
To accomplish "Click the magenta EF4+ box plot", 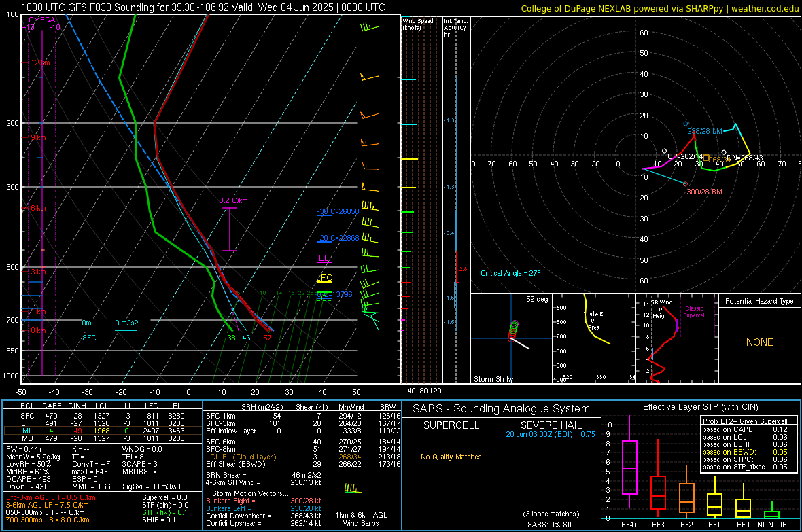I will tap(629, 463).
